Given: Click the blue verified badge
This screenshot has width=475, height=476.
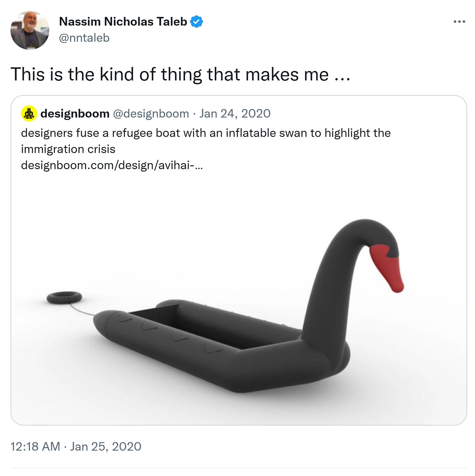Looking at the screenshot, I should (x=196, y=22).
